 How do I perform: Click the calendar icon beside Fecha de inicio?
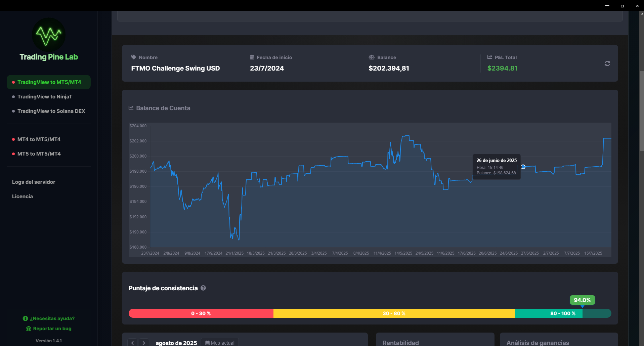(252, 57)
